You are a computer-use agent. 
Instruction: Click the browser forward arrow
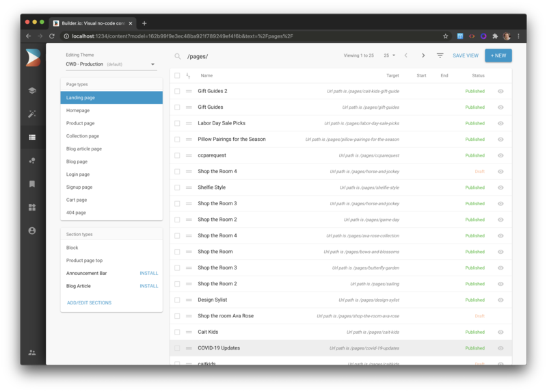[x=40, y=36]
